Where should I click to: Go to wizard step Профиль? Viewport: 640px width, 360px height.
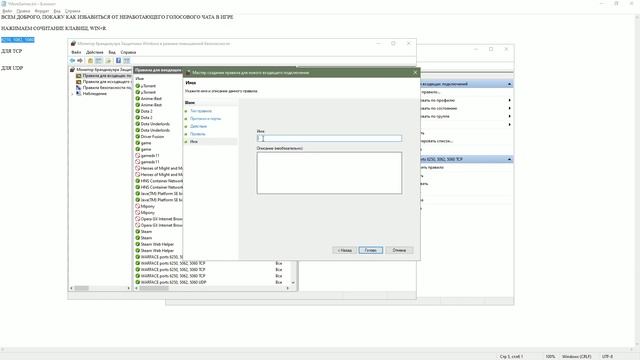tap(198, 134)
